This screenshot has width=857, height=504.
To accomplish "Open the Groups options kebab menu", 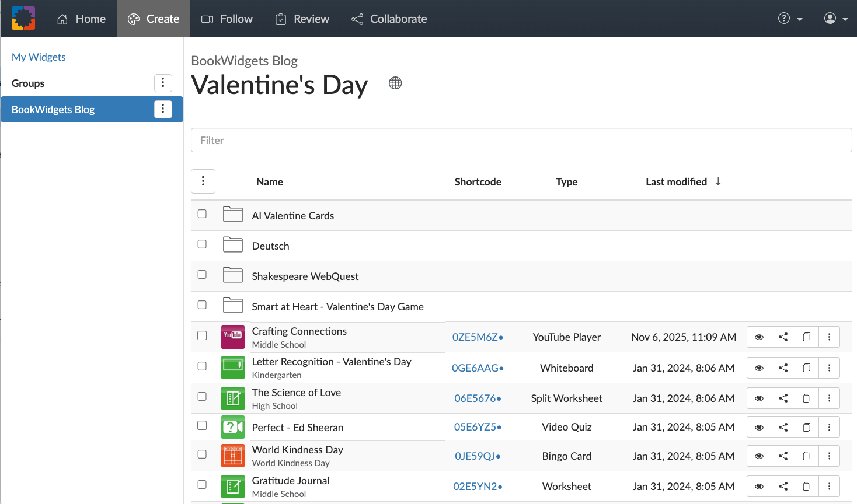I will click(x=163, y=83).
